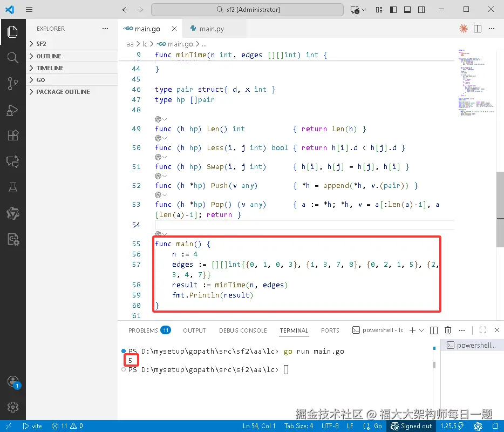
Task: Expand the SF2 folder section
Action: coord(72,44)
